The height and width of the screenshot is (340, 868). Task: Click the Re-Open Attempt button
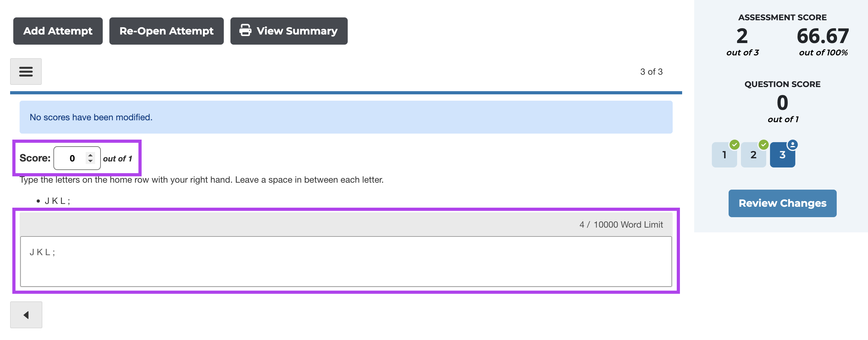click(167, 31)
